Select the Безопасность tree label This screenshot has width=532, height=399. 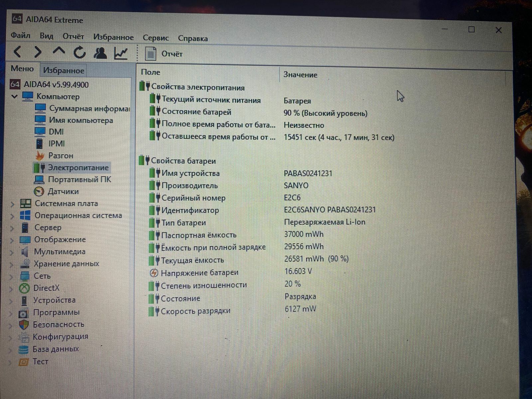click(58, 324)
